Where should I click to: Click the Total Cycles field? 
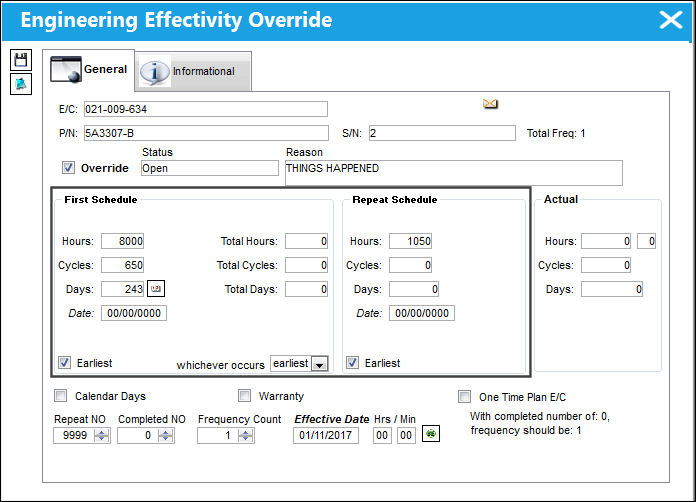pos(306,265)
